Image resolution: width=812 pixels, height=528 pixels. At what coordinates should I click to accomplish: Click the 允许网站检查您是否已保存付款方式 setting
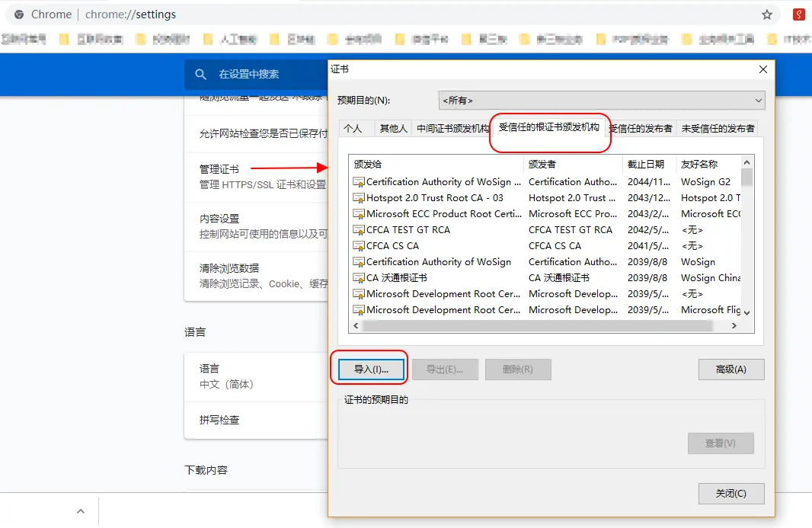click(x=257, y=133)
